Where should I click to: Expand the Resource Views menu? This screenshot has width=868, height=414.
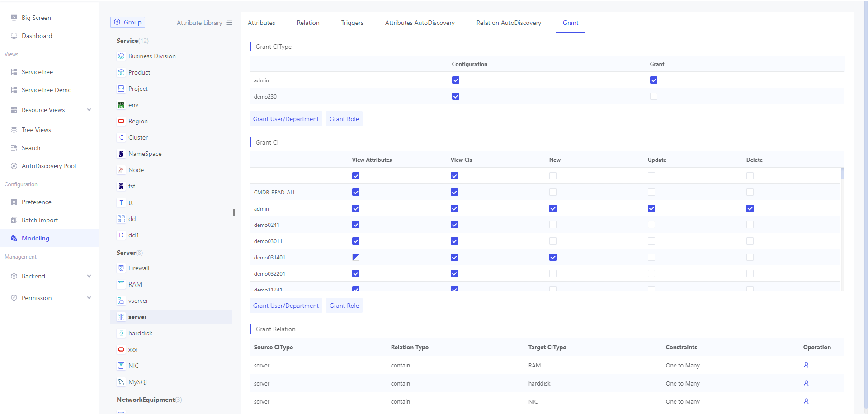(89, 110)
